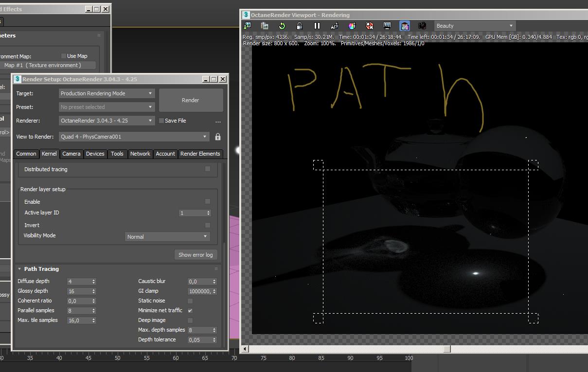Open the Target dropdown (Production Rendering Mode)
This screenshot has height=372, width=588.
click(107, 93)
